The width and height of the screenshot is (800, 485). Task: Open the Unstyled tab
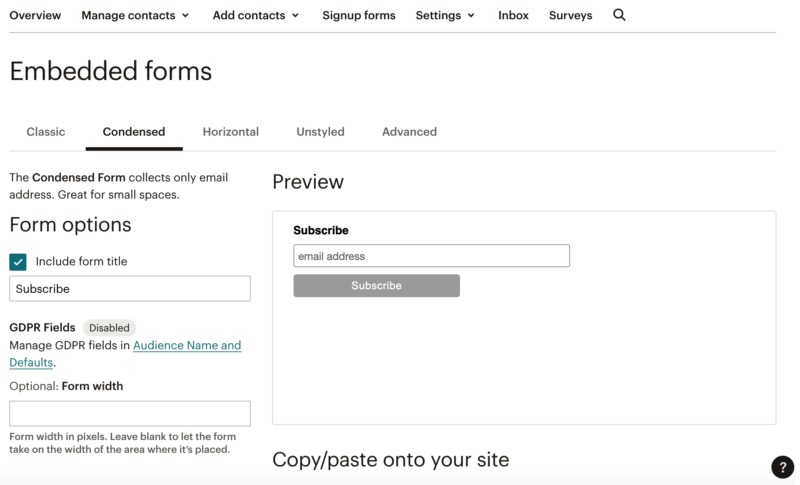(x=320, y=132)
